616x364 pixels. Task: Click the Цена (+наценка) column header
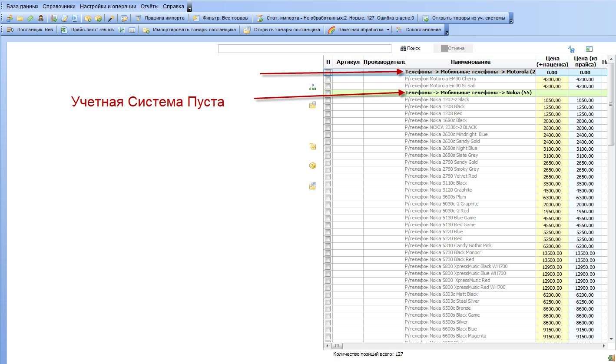coord(552,62)
